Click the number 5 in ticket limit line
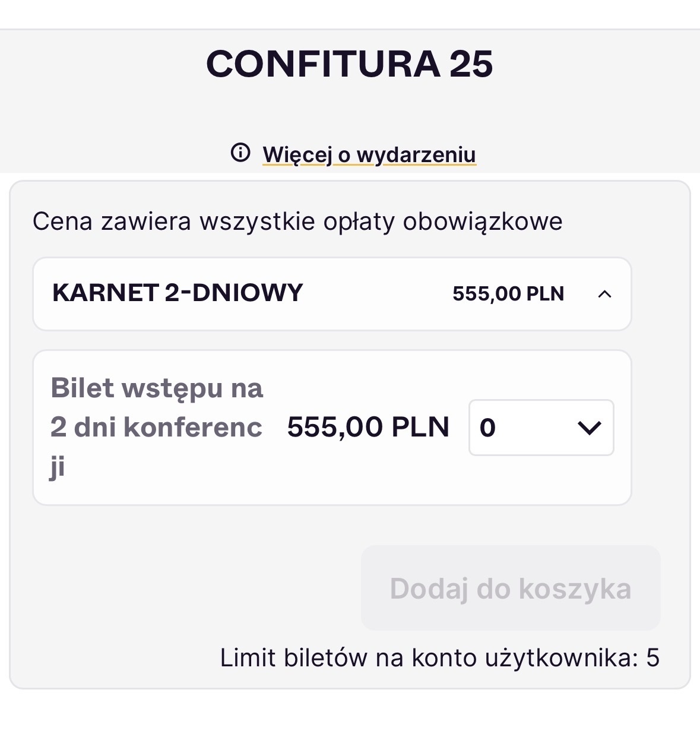The width and height of the screenshot is (700, 756). 653,658
